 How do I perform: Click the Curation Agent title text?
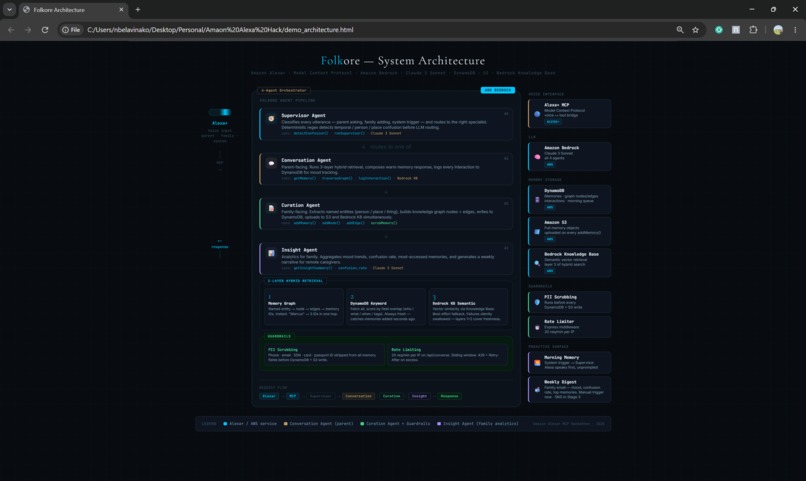point(301,205)
